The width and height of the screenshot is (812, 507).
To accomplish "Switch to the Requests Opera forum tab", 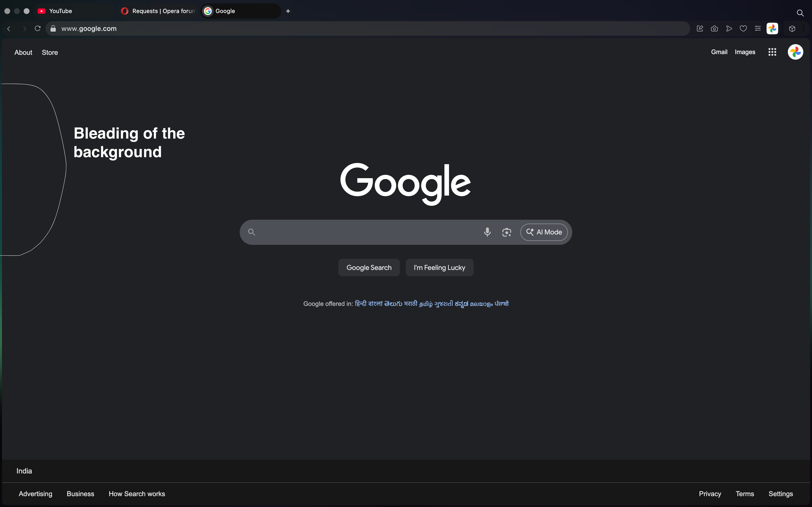I will [158, 11].
